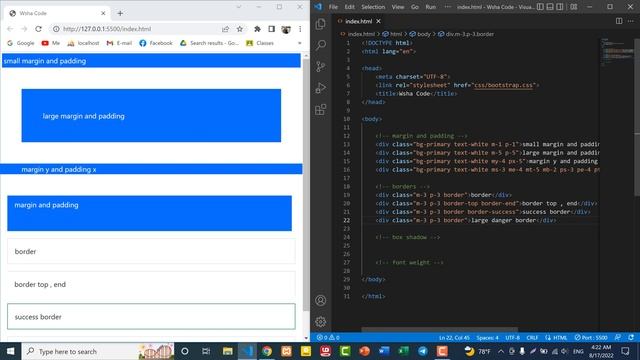Screen dimensions: 640x360
Task: Open Customize Layout in VS Code title bar
Action: pos(573,7)
